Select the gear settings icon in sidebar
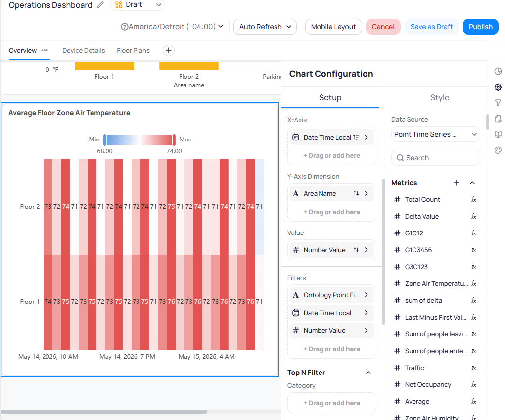Viewport: 505px width, 420px height. (x=498, y=87)
